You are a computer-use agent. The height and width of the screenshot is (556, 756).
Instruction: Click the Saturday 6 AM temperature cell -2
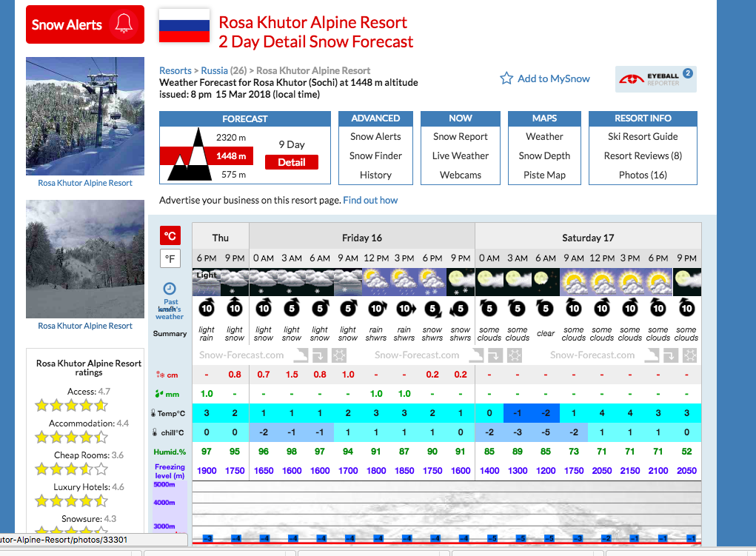click(546, 413)
